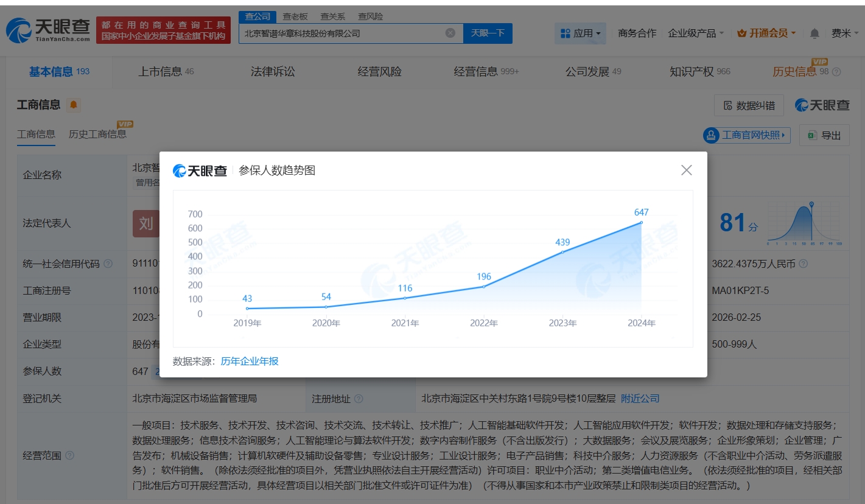
Task: Open the 基本信息 193 tab
Action: point(59,72)
